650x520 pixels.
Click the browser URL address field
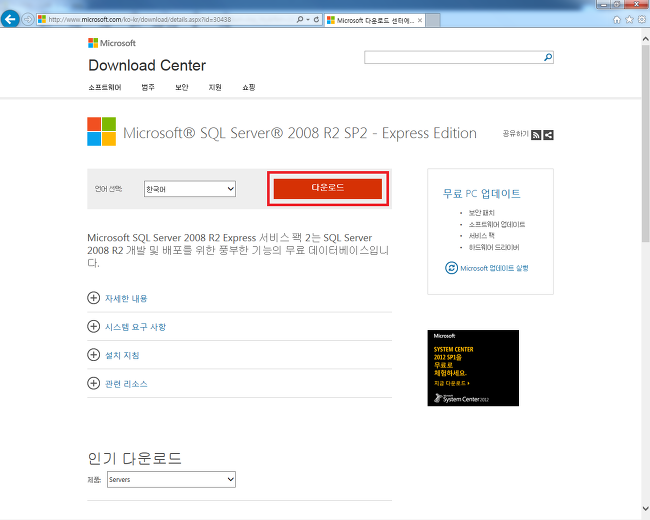click(166, 19)
